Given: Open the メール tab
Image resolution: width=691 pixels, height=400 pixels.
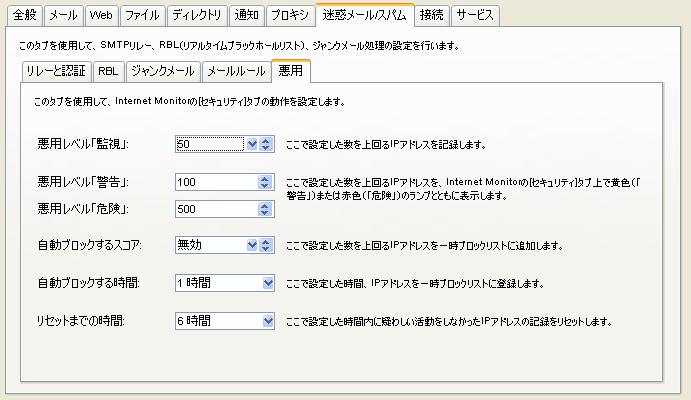Looking at the screenshot, I should 63,15.
